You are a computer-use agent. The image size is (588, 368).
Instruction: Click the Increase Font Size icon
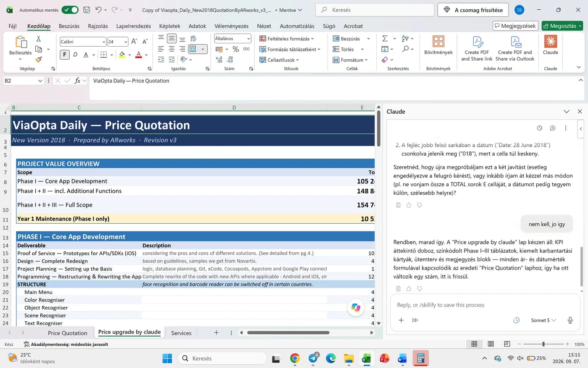134,42
